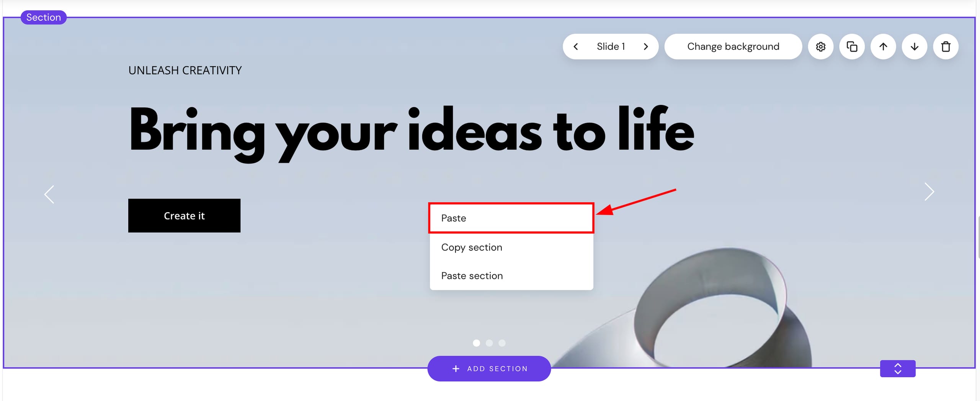The height and width of the screenshot is (401, 980).
Task: Go to previous slide in Slide 1 selector
Action: point(576,47)
